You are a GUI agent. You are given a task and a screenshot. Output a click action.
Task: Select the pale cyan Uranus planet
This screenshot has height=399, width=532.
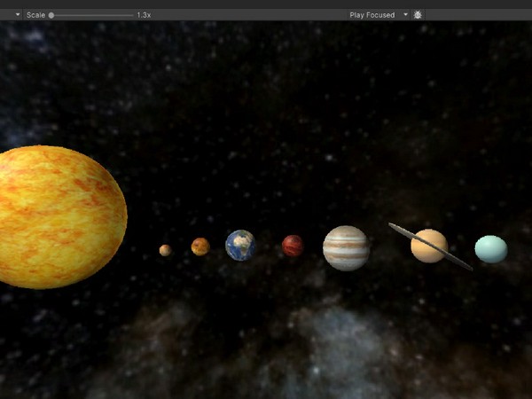click(491, 249)
